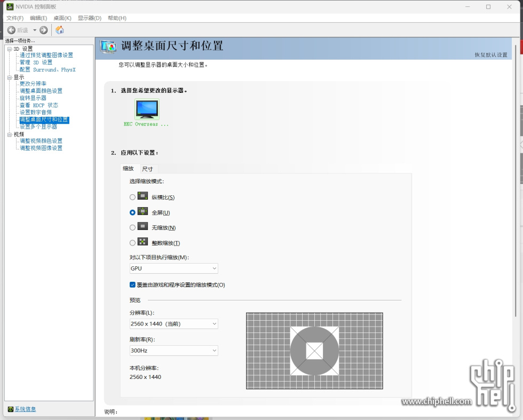This screenshot has height=420, width=523.
Task: Select the 纵横比(S) radio button
Action: (132, 197)
